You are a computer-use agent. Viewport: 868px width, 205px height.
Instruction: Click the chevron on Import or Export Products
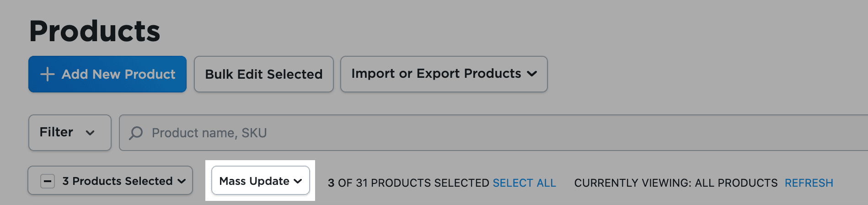click(x=532, y=74)
